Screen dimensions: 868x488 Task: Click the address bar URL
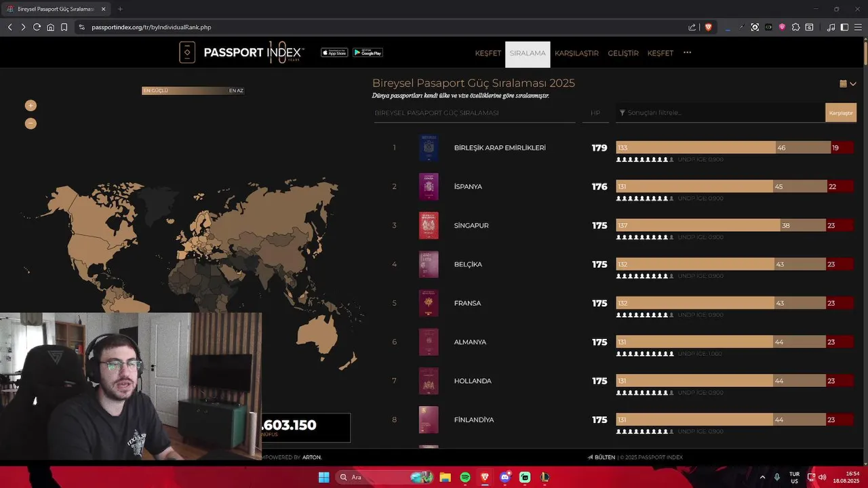151,27
